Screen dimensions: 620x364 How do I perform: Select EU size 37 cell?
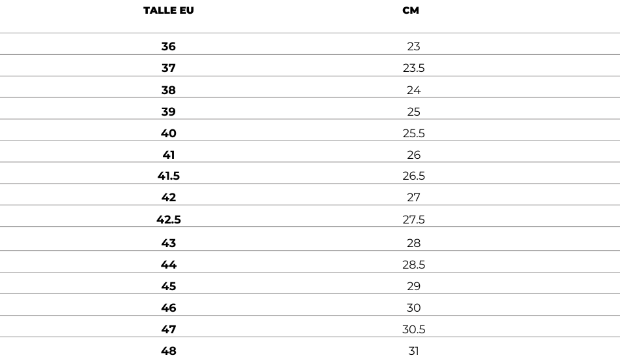[169, 68]
